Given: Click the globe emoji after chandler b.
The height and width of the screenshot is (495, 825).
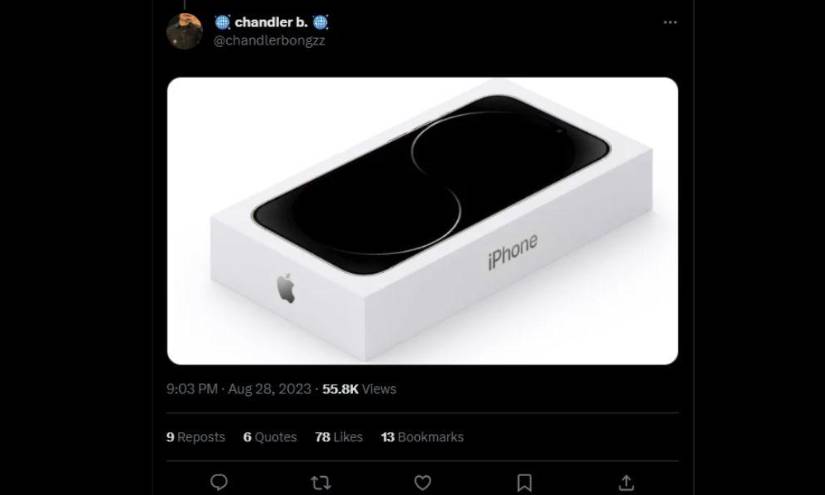Looking at the screenshot, I should (321, 22).
